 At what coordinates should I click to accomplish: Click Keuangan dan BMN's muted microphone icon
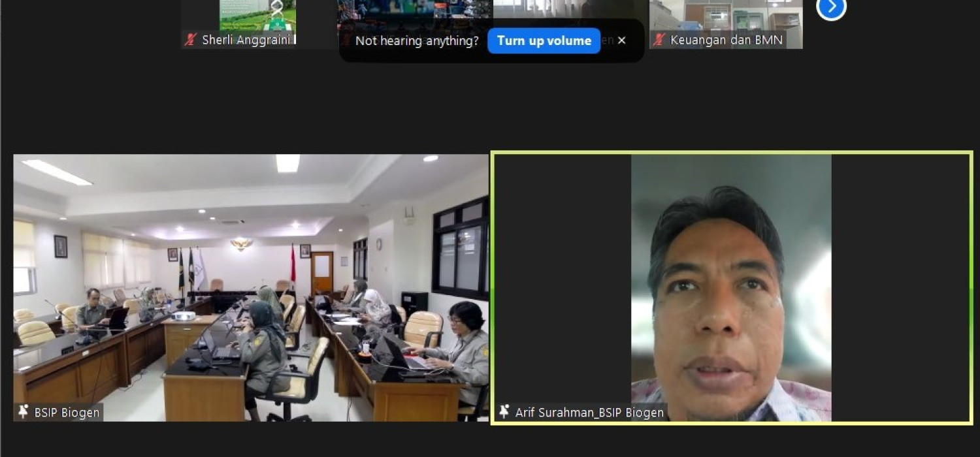tap(659, 40)
